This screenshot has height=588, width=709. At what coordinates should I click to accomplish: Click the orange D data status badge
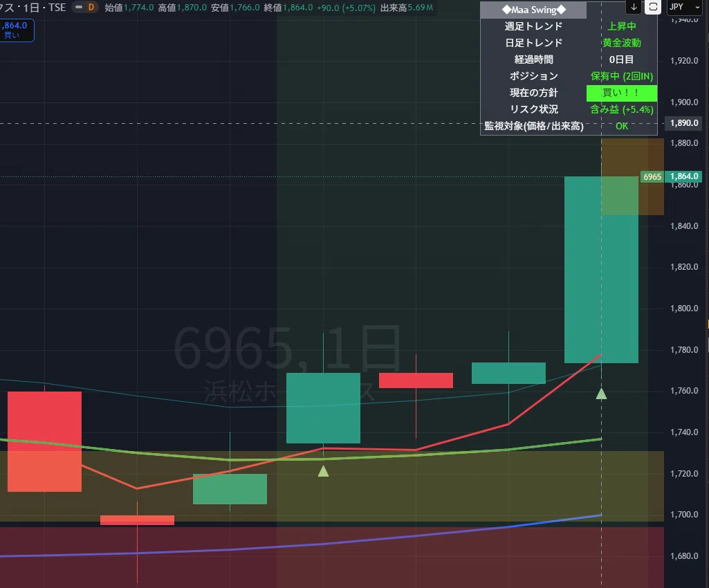pos(91,7)
